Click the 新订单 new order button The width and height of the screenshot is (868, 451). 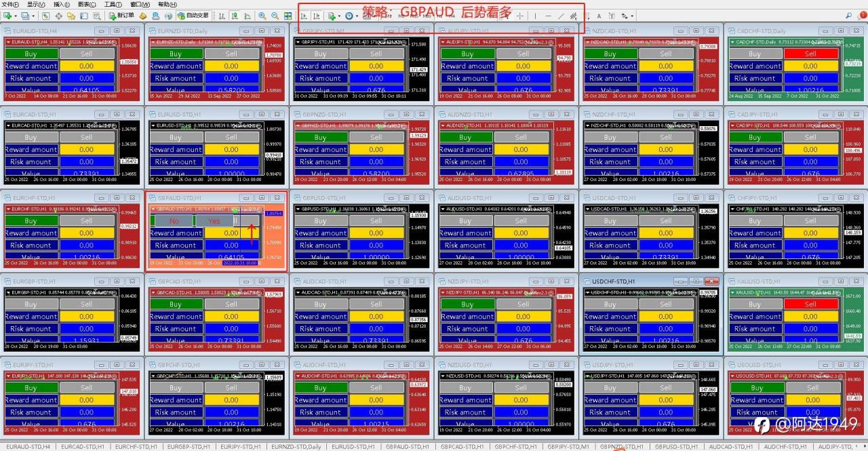tap(122, 15)
